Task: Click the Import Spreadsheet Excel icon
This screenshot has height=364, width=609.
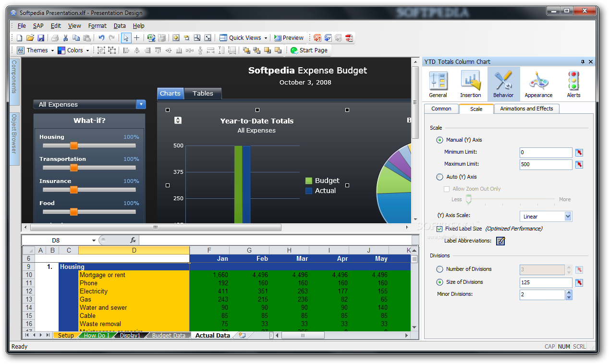Action: 151,38
